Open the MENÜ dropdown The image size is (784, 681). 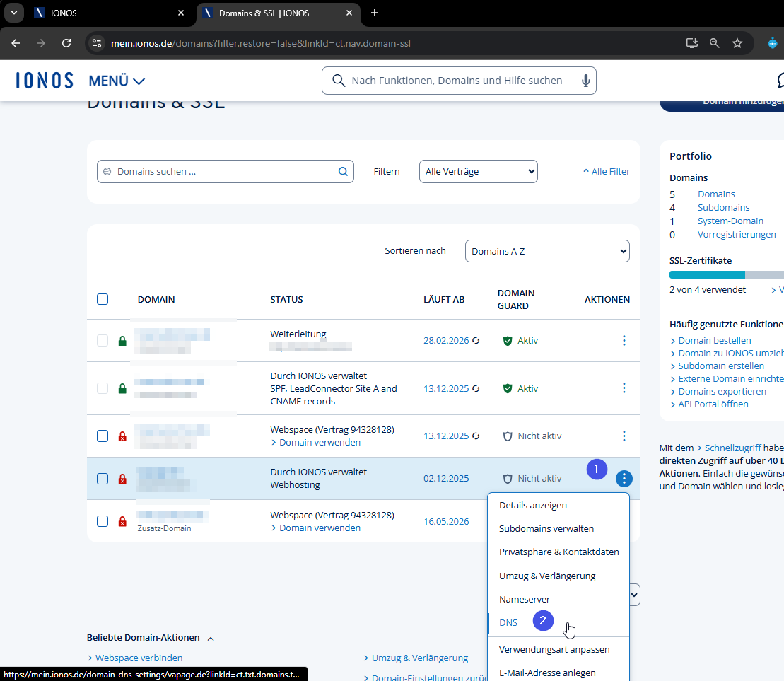(117, 81)
